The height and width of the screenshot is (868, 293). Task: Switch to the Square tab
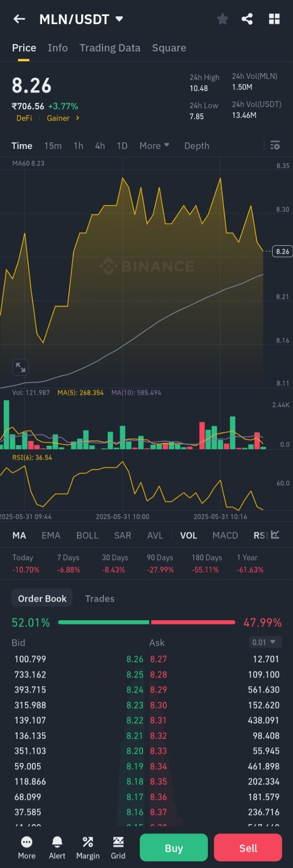pos(169,48)
